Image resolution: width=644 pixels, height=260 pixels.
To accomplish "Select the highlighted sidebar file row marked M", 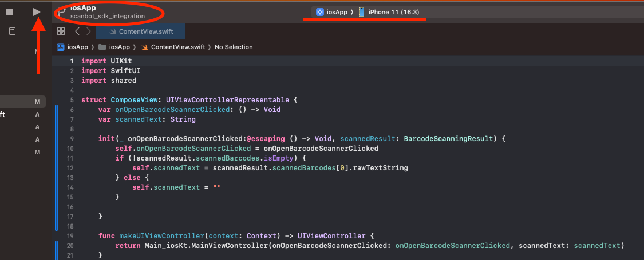I will 23,102.
